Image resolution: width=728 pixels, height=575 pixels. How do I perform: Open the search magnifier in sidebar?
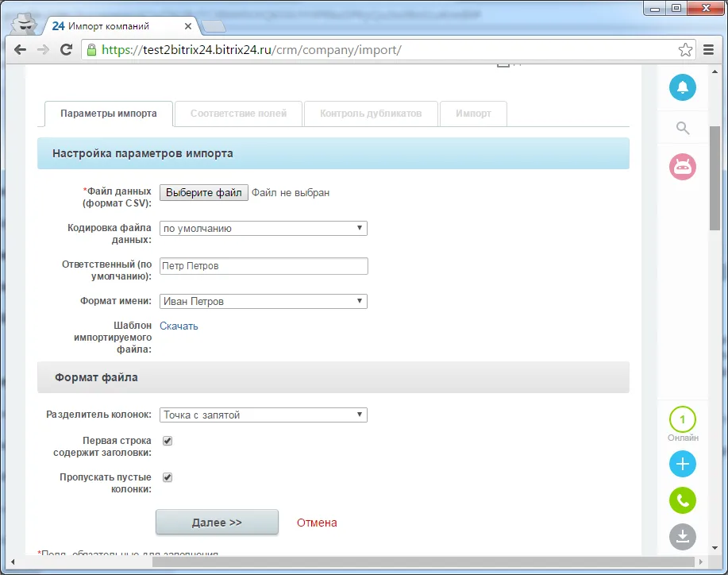click(x=682, y=128)
